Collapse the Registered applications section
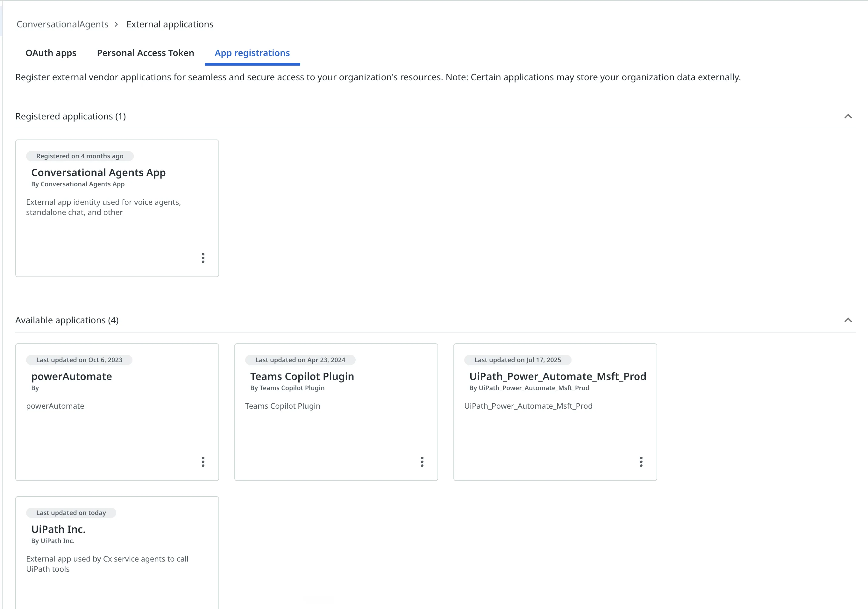 coord(848,116)
